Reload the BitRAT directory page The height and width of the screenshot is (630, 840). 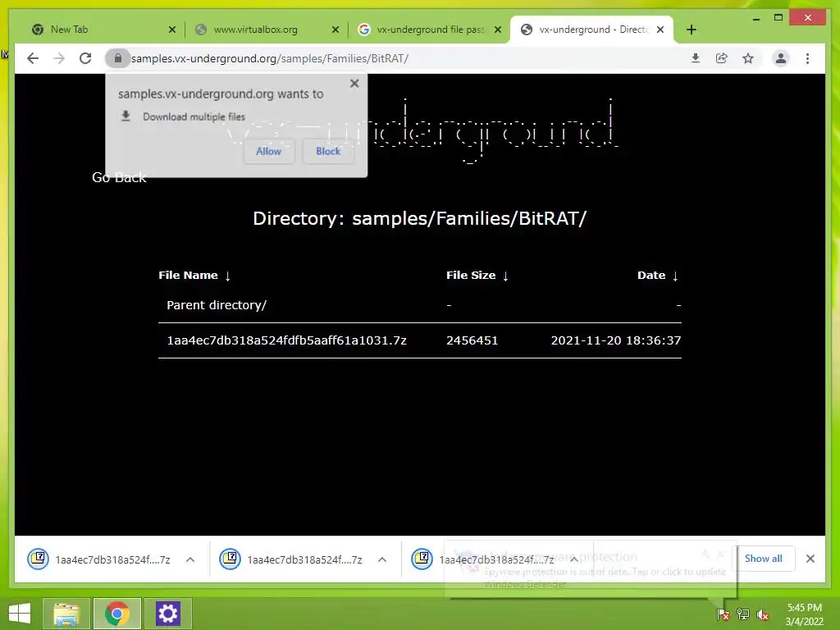85,58
